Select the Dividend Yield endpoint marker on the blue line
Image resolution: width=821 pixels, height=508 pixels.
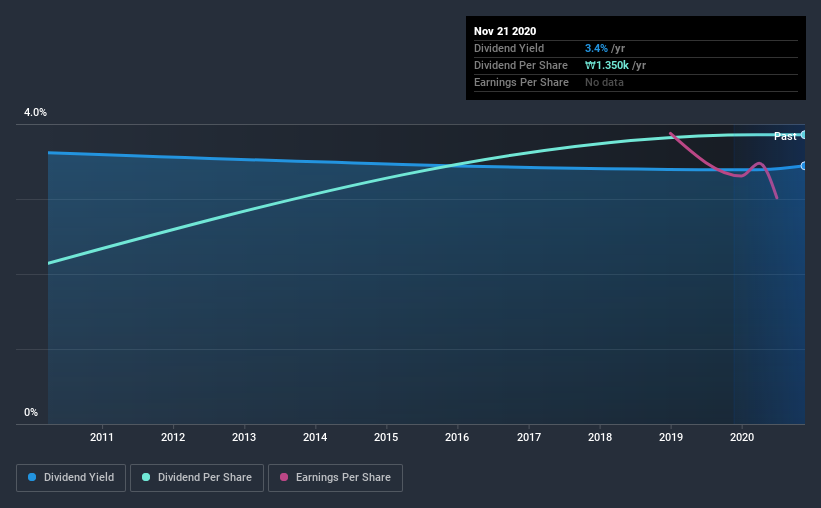click(x=804, y=166)
